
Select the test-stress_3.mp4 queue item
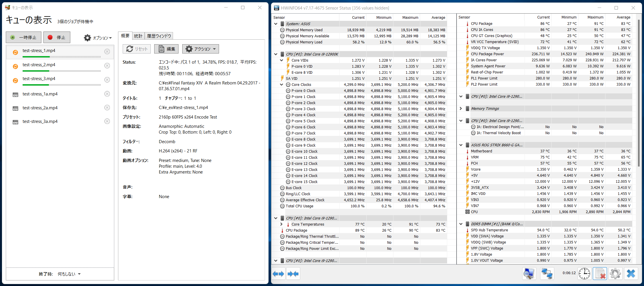coord(60,80)
